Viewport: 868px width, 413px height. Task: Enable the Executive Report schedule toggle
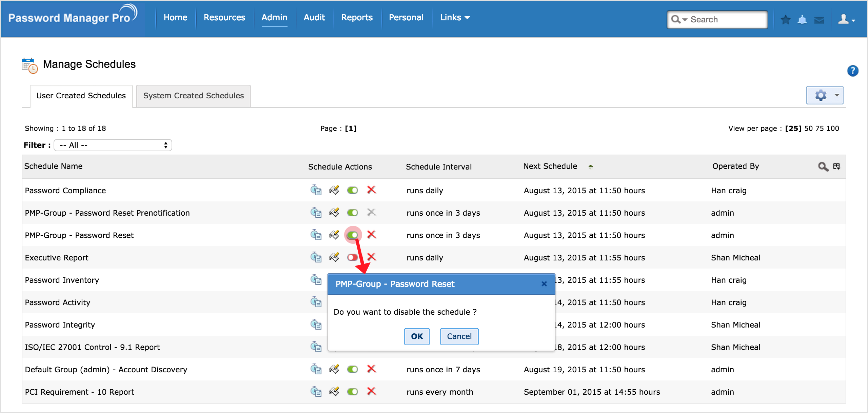tap(352, 257)
